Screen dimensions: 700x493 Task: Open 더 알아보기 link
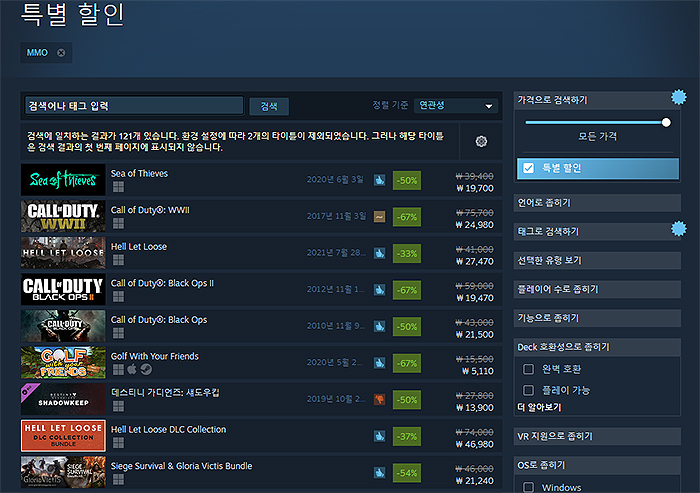click(x=539, y=407)
